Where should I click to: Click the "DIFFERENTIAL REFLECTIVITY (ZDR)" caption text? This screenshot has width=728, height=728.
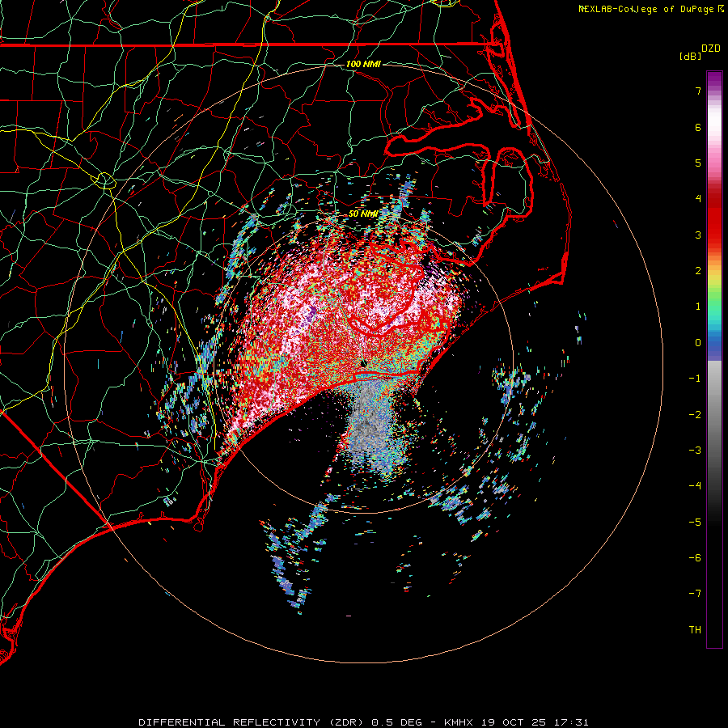[x=253, y=722]
